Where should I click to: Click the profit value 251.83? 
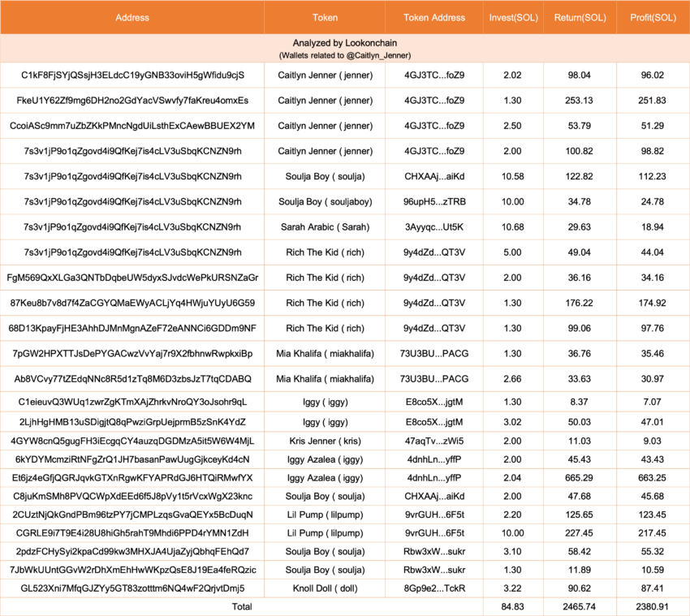coord(652,101)
